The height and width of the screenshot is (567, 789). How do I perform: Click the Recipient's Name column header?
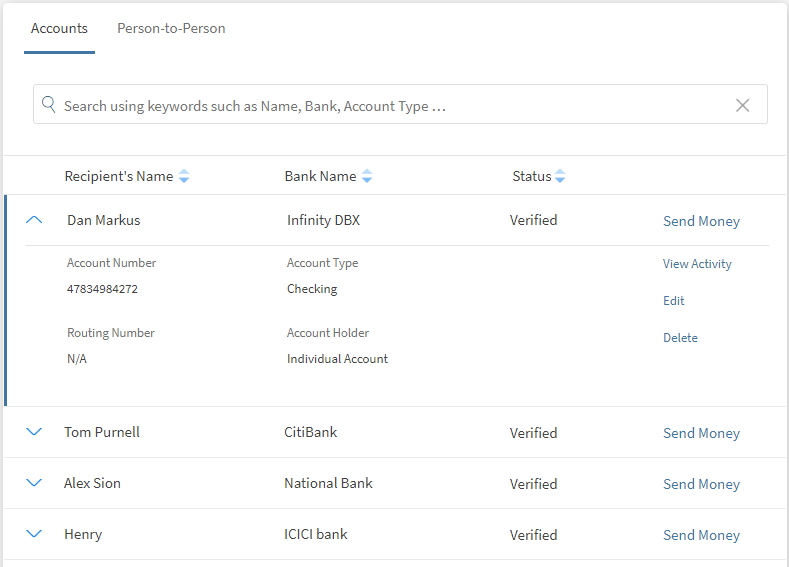coord(118,176)
